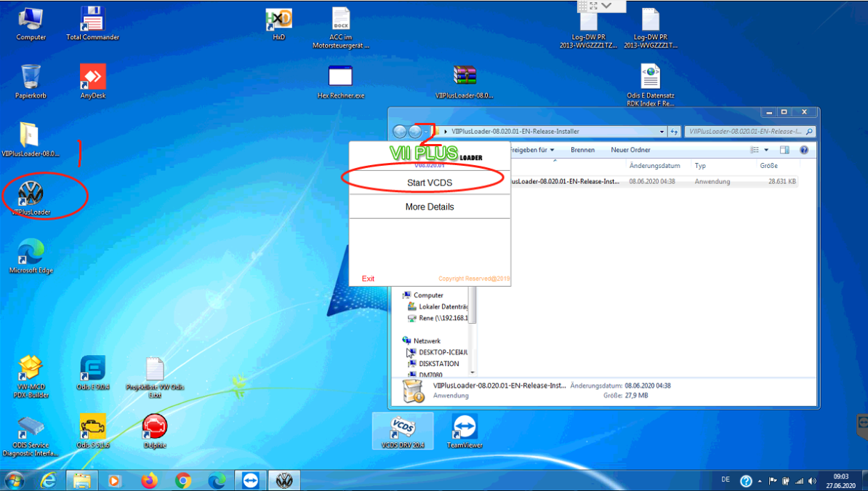This screenshot has width=868, height=491.
Task: Click the red Exit link
Action: (368, 279)
